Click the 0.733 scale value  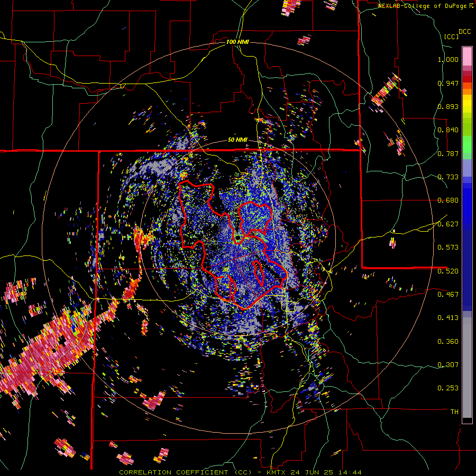click(448, 177)
